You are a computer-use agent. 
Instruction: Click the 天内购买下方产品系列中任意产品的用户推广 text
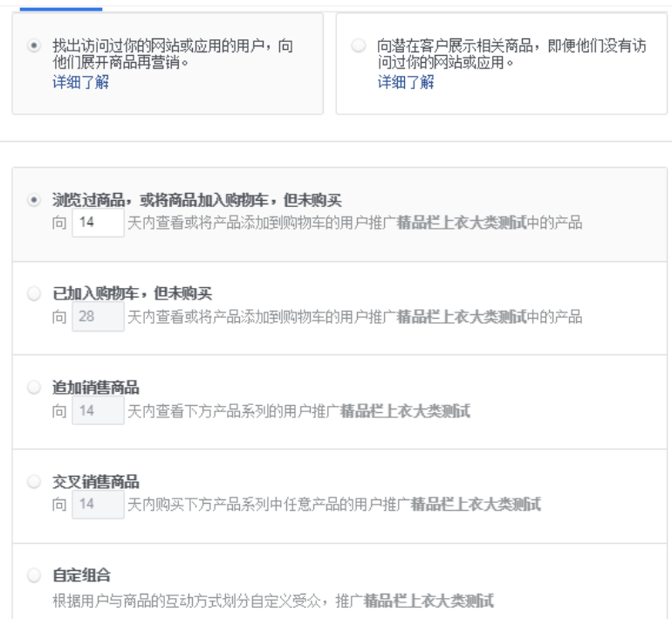[x=269, y=505]
